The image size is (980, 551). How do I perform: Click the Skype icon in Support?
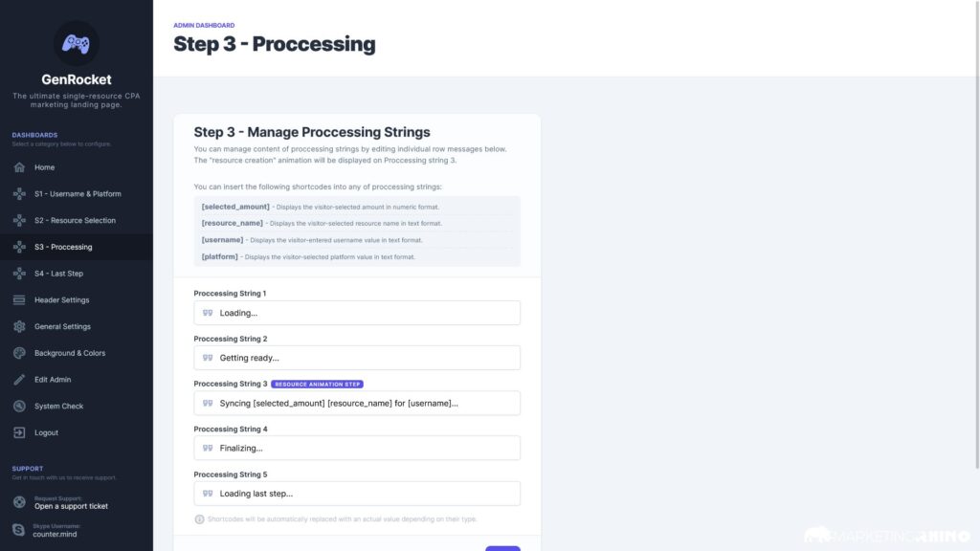19,530
